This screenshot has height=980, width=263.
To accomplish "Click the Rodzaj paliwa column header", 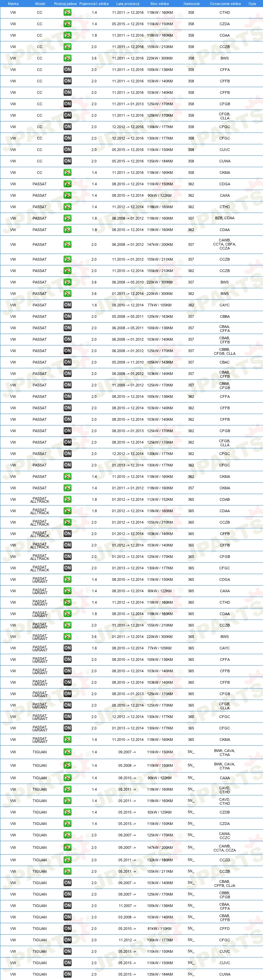I will 65,3.
